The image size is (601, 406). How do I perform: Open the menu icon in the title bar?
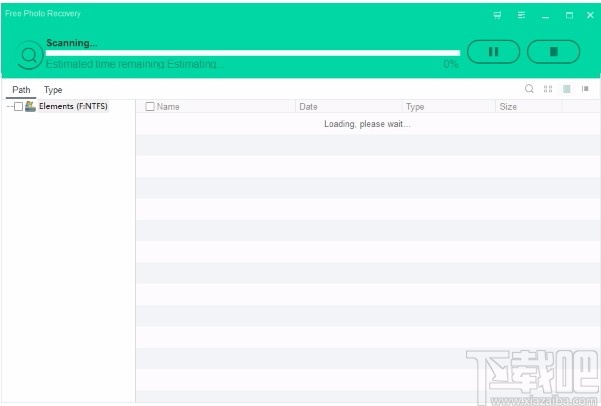(x=521, y=15)
